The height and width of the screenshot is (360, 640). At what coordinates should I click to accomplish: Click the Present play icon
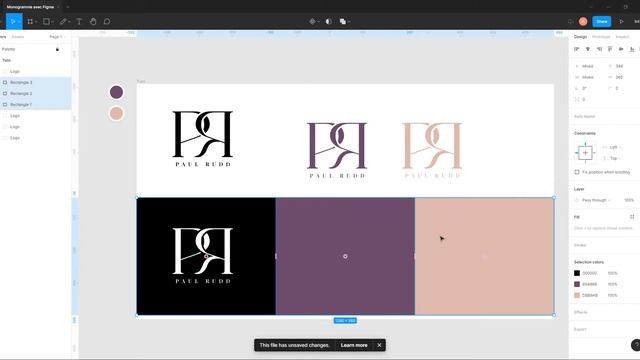click(x=621, y=22)
